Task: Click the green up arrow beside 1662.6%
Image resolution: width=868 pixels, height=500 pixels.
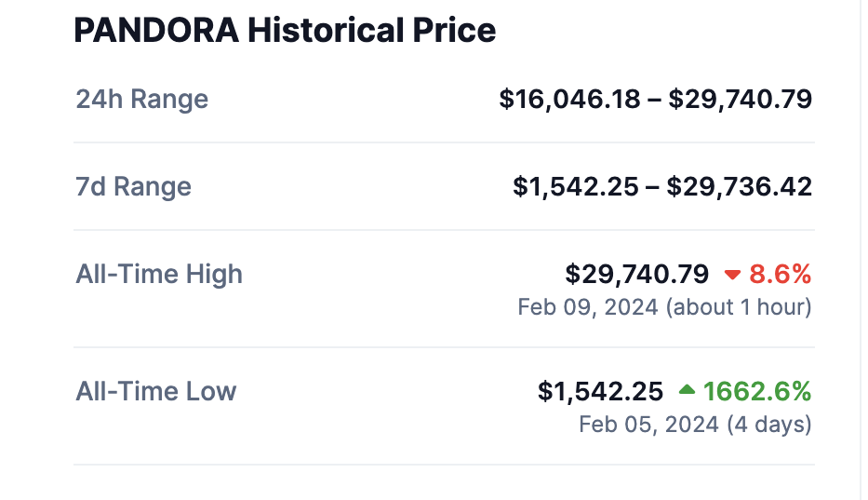Action: (x=687, y=391)
